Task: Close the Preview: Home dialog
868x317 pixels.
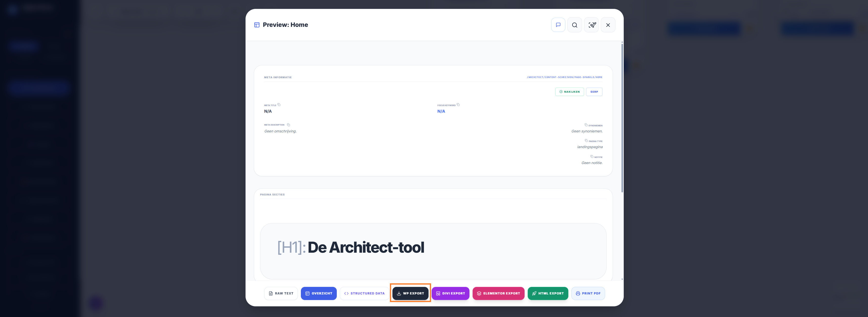Action: click(608, 25)
